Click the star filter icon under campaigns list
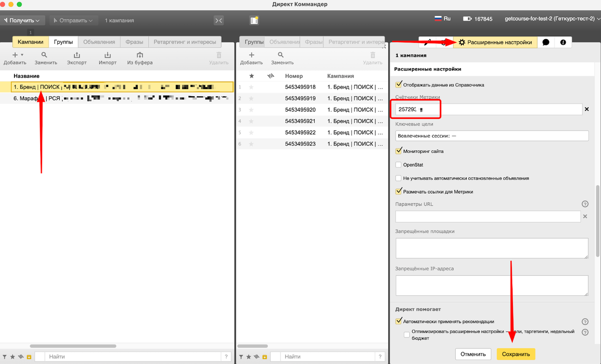 [x=12, y=357]
